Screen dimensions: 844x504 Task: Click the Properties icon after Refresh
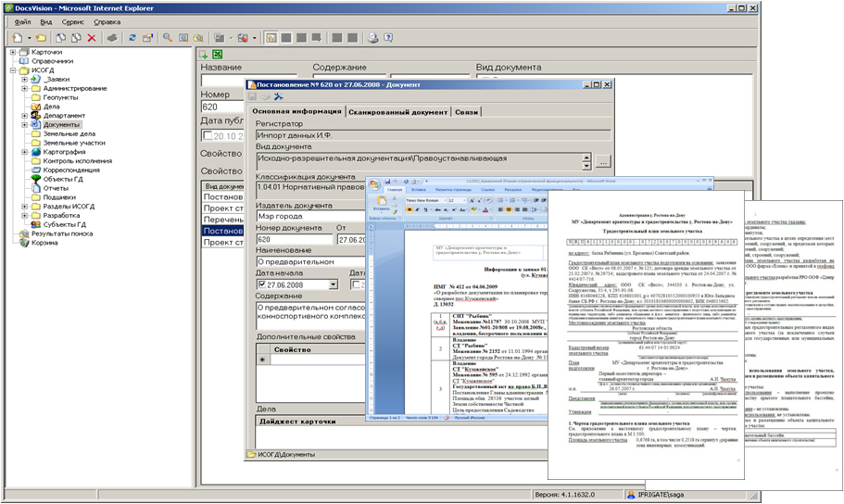147,38
